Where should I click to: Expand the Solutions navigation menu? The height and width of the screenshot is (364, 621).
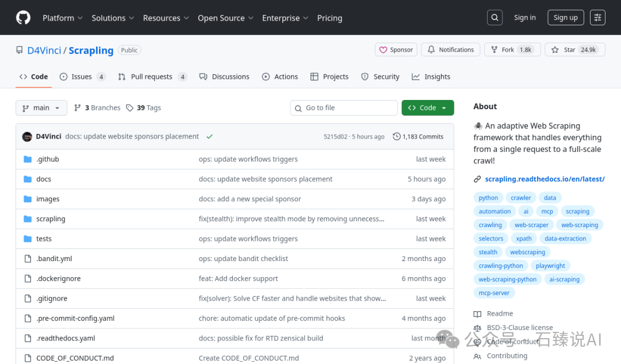click(113, 18)
